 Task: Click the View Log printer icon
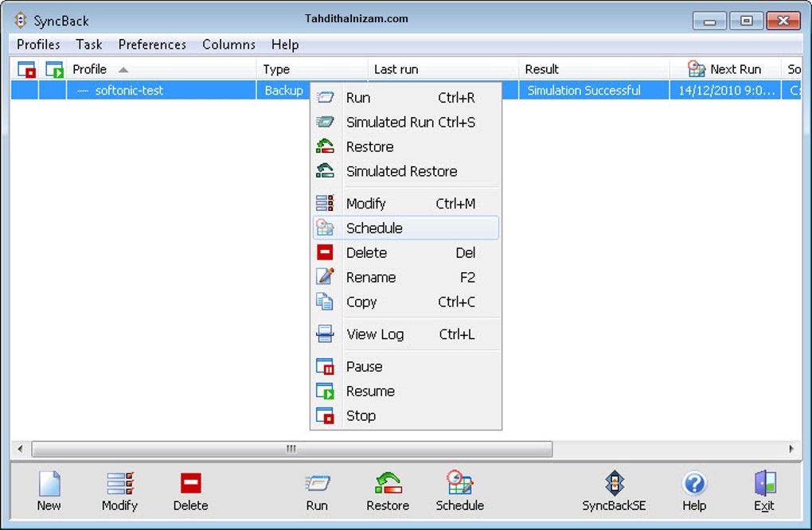pyautogui.click(x=326, y=334)
